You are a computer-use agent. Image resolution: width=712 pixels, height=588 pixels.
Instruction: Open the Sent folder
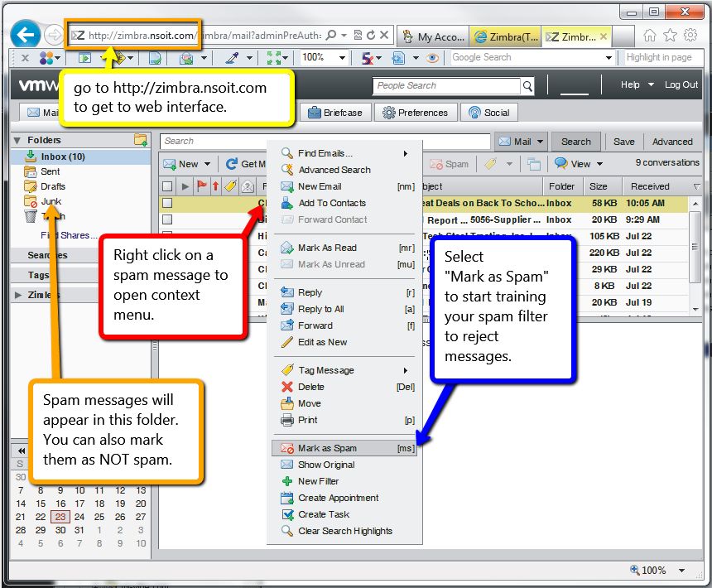coord(50,171)
